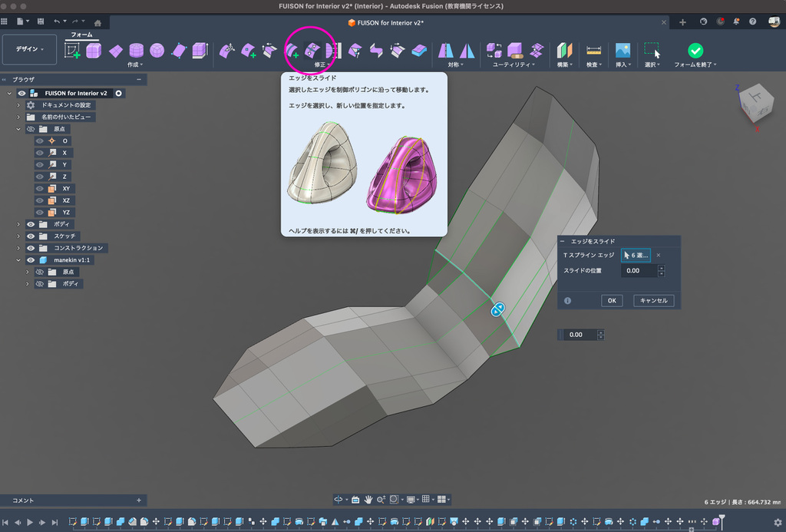
Task: Collapse the 原点 folder under the root
Action: click(x=18, y=129)
